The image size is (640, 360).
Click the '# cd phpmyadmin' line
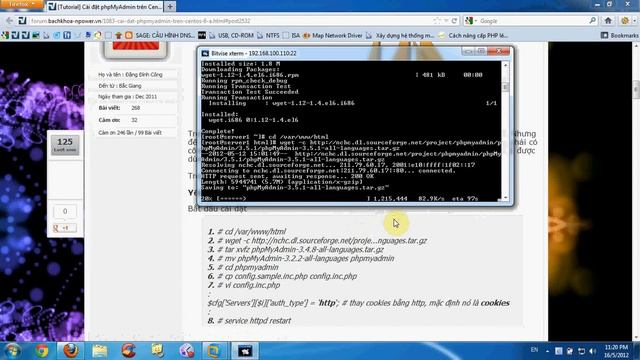click(243, 267)
